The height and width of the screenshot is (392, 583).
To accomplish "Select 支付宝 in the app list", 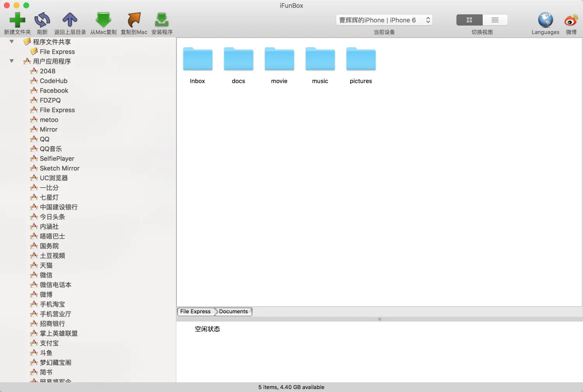I will click(x=44, y=343).
